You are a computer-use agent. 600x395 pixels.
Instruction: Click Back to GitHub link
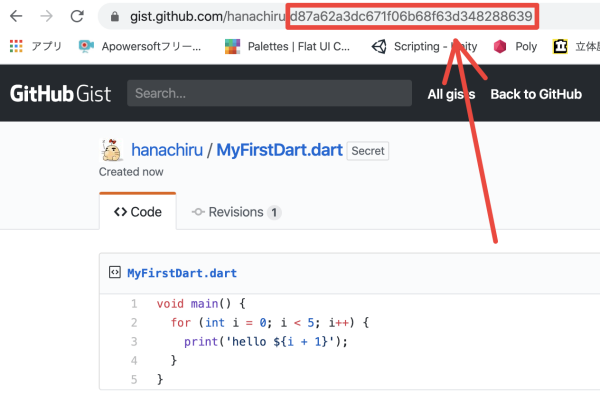point(536,94)
